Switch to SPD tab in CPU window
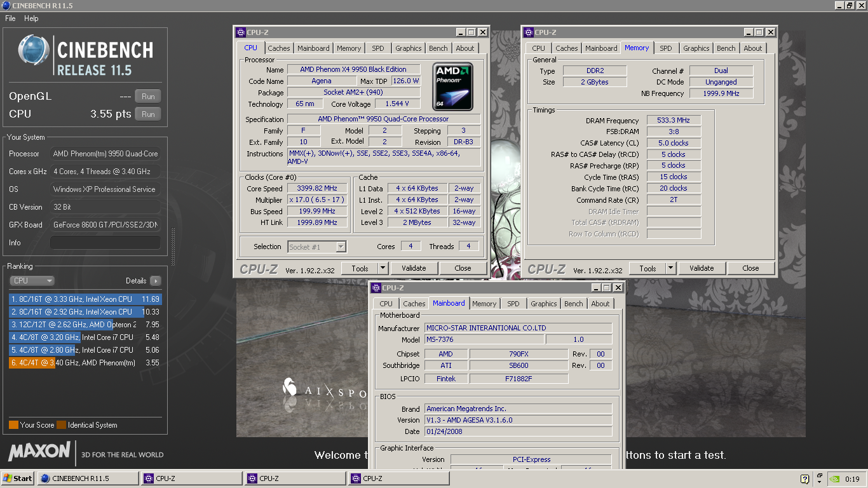Viewport: 868px width, 488px height. [x=378, y=48]
